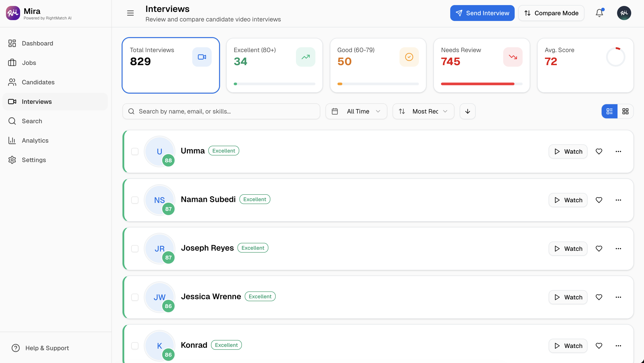
Task: Click the profile avatar in the top bar
Action: click(x=624, y=13)
